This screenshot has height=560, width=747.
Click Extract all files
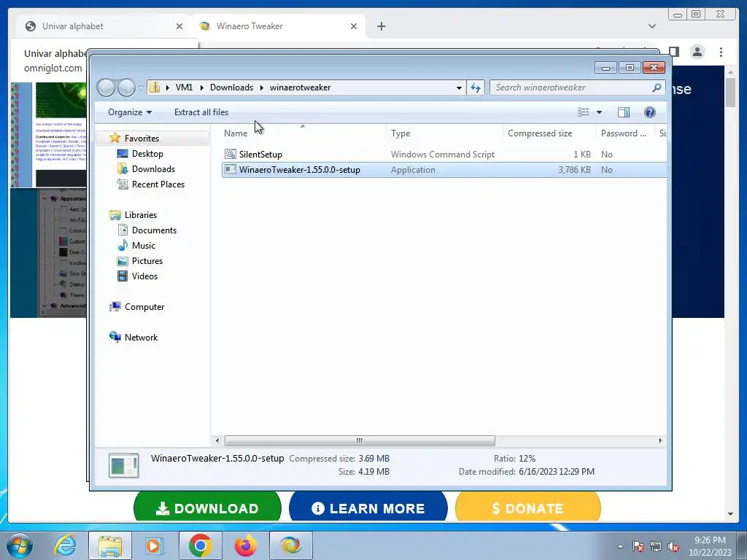[201, 112]
